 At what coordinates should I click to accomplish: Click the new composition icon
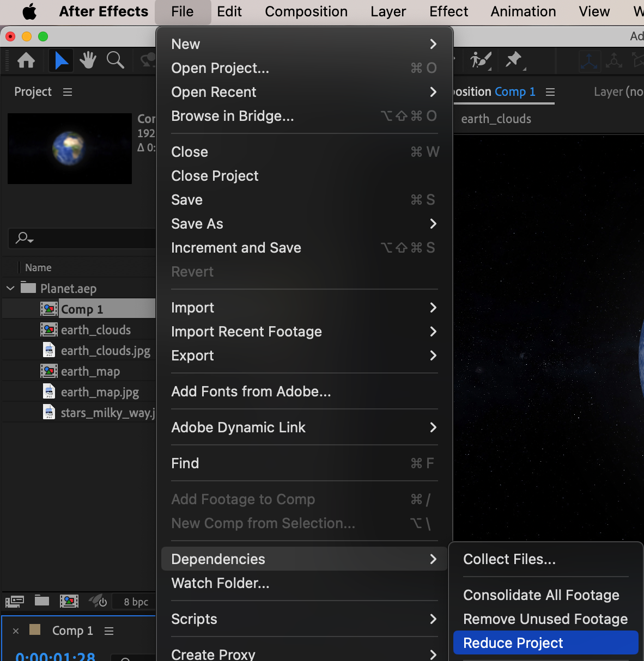coord(69,601)
